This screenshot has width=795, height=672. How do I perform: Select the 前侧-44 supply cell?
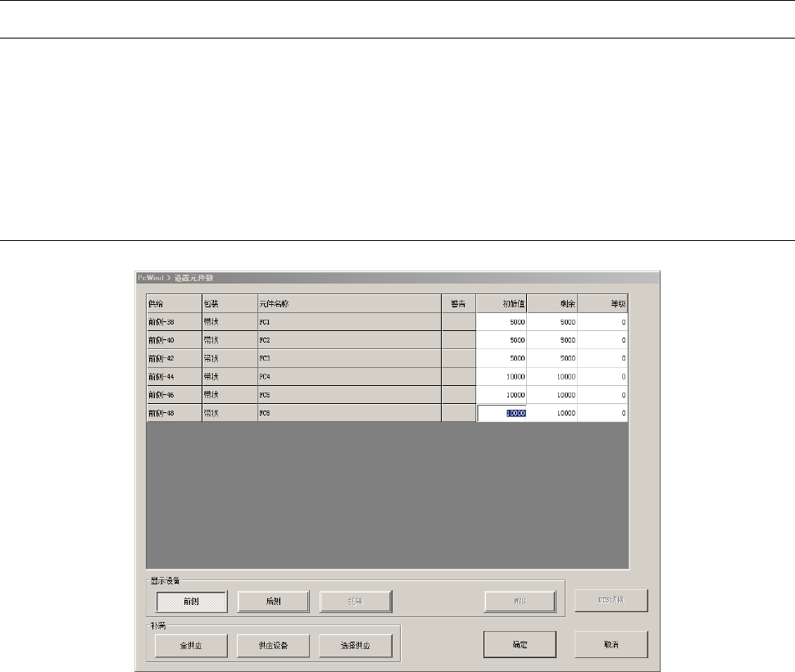175,376
